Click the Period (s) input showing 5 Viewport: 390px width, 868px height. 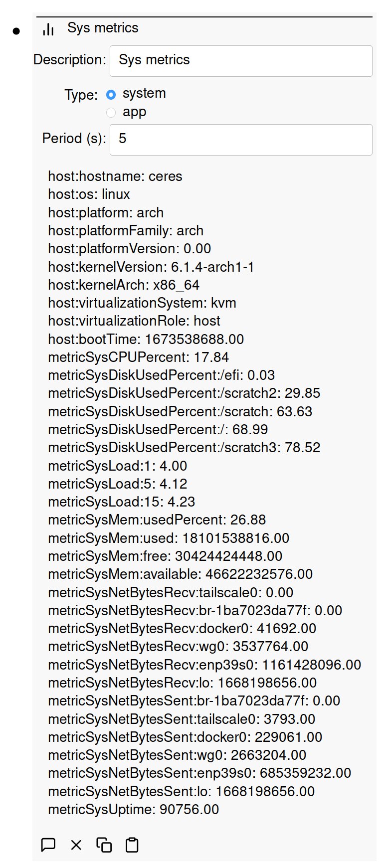pyautogui.click(x=241, y=140)
